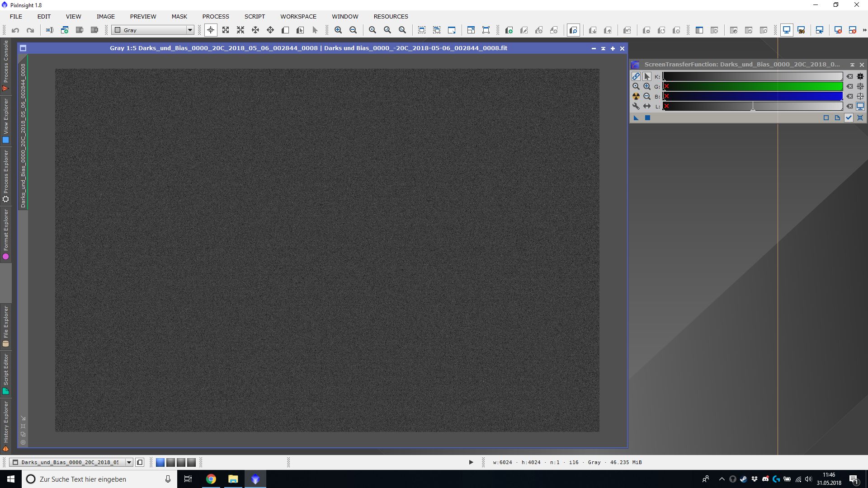Viewport: 868px width, 488px height.
Task: Focus Windows search box 'Zur Suche Text hier eingeben'
Action: 99,479
